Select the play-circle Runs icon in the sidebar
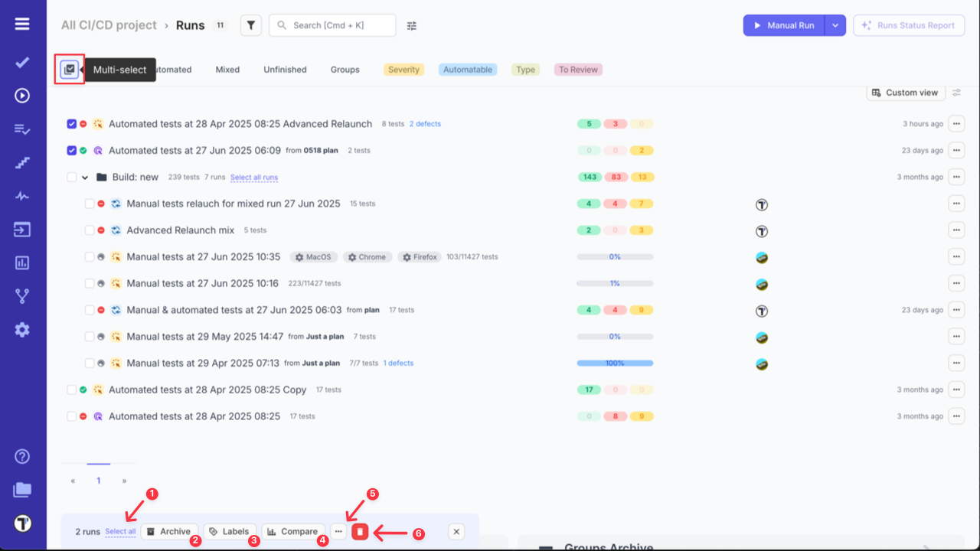Screen dimensions: 980x551 [21, 95]
